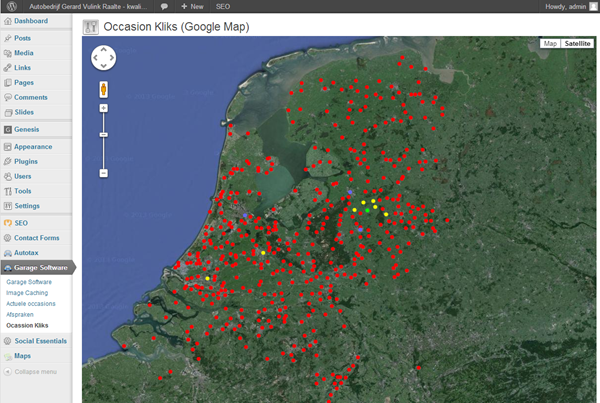Click the Settings icon in sidebar
The width and height of the screenshot is (600, 403).
point(8,206)
